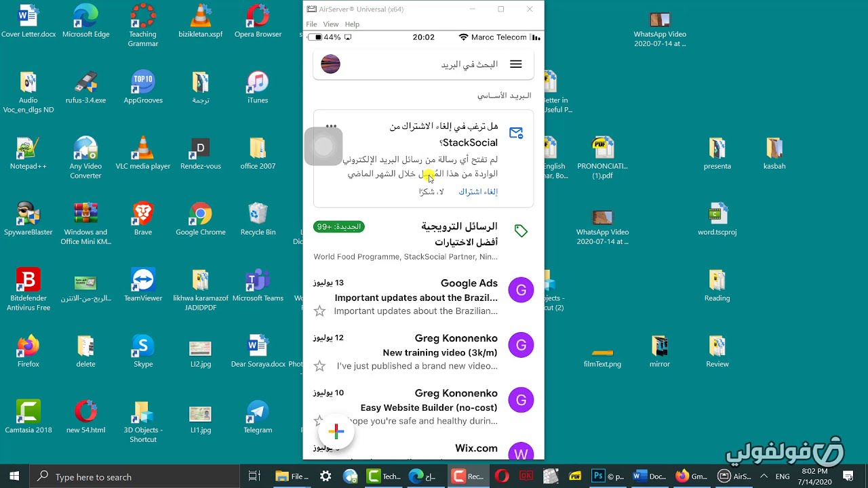Select the iTunes desktop icon

pyautogui.click(x=258, y=87)
